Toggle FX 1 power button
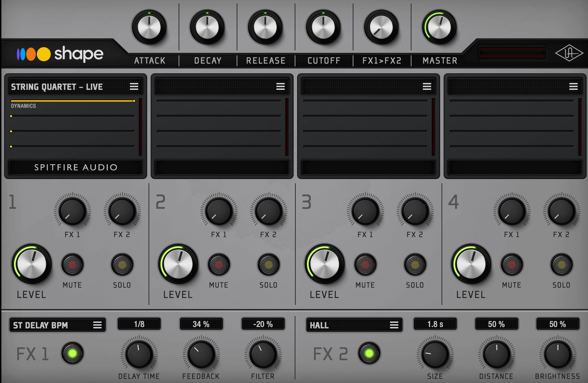588x383 pixels. click(x=72, y=353)
